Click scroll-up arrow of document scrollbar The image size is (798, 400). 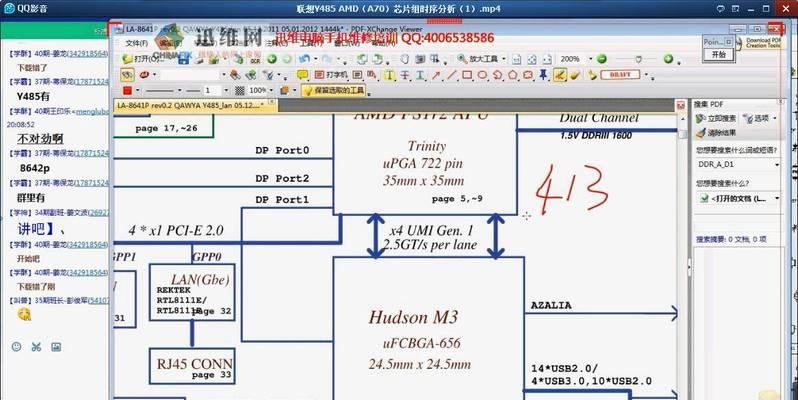point(682,119)
